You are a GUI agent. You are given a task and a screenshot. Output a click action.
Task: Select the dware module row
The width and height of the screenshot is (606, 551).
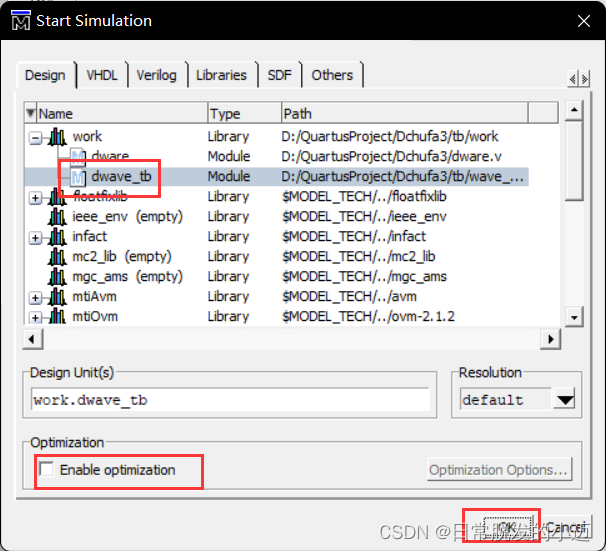(x=276, y=156)
